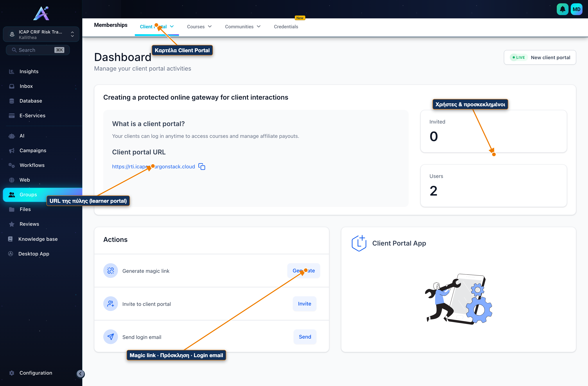Click the 'New' badge above Credentials

tap(300, 18)
